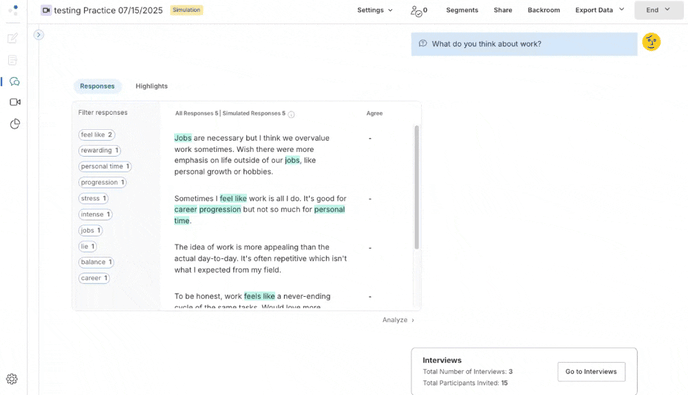Image resolution: width=688 pixels, height=395 pixels.
Task: Toggle the 'personal time' filter chip
Action: click(x=105, y=166)
